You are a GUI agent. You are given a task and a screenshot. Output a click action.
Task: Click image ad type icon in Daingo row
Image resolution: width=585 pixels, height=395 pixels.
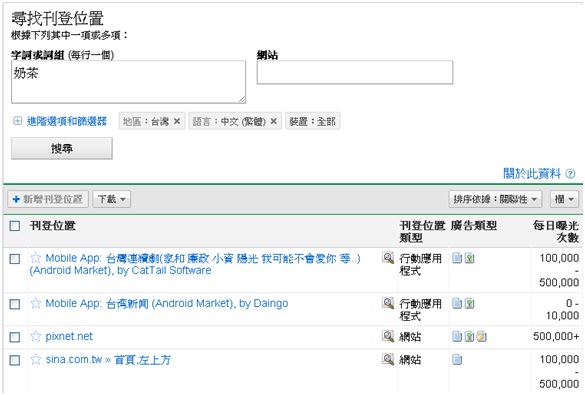469,303
